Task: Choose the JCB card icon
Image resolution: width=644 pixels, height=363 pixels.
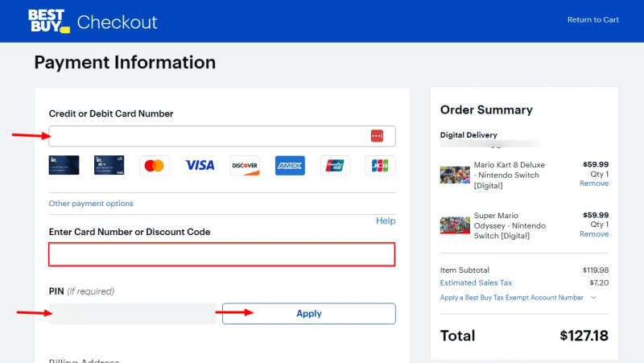Action: tap(380, 166)
